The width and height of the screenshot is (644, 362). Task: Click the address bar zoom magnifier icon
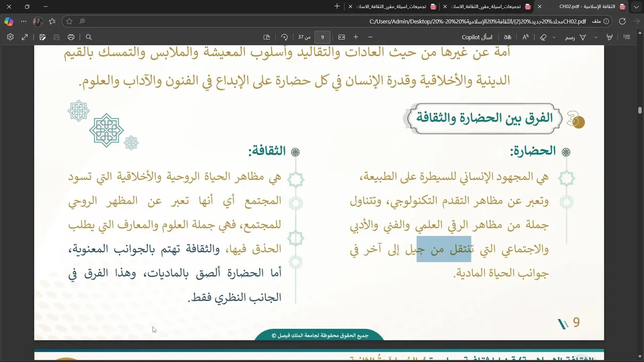[x=82, y=21]
